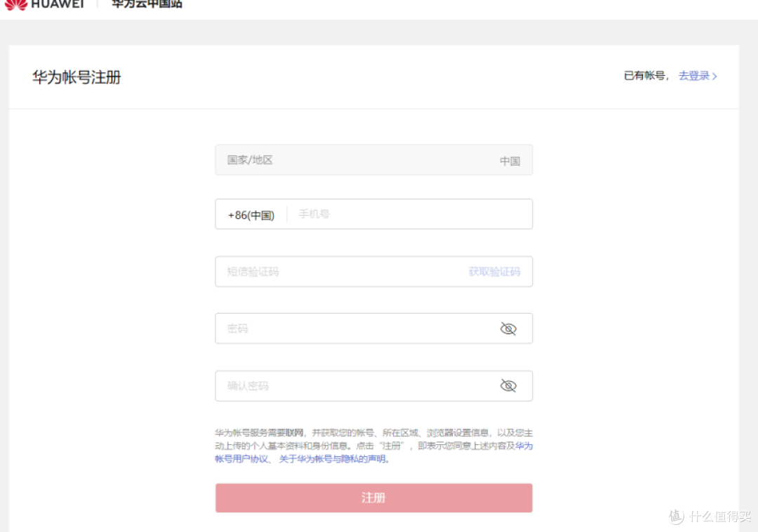Show password using the 密码 eye icon

point(508,328)
